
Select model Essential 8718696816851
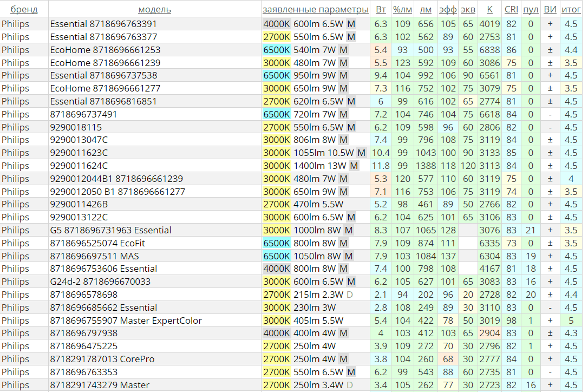[103, 101]
